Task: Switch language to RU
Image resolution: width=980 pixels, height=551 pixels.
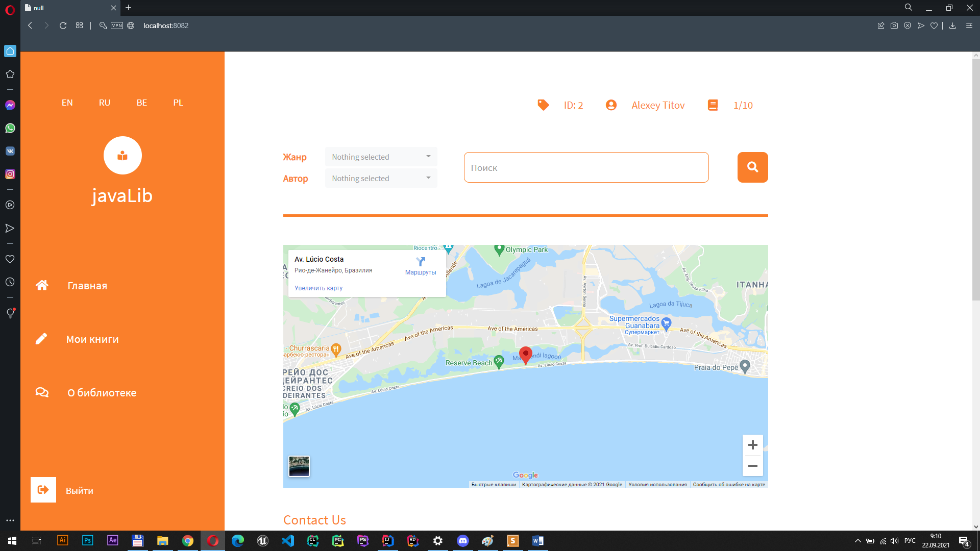Action: point(105,103)
